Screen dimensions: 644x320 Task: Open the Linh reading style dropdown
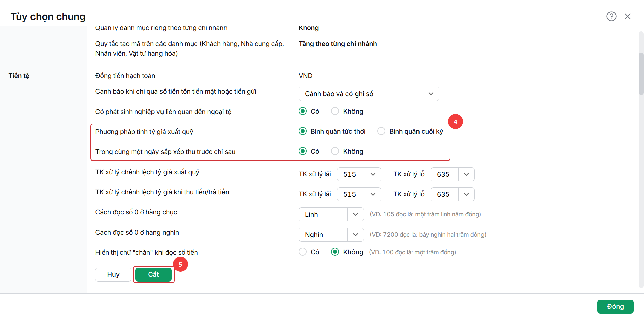pos(331,214)
